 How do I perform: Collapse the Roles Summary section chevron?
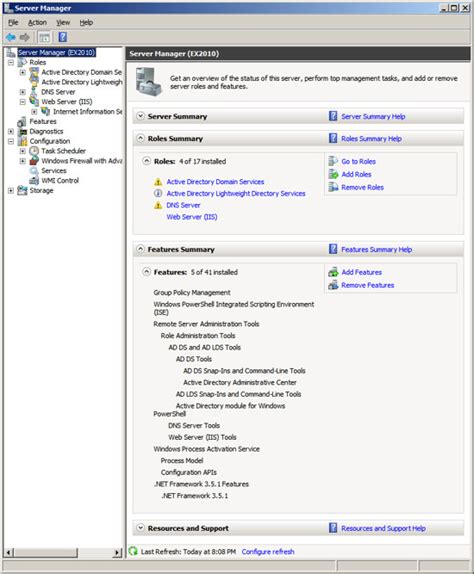click(x=140, y=138)
